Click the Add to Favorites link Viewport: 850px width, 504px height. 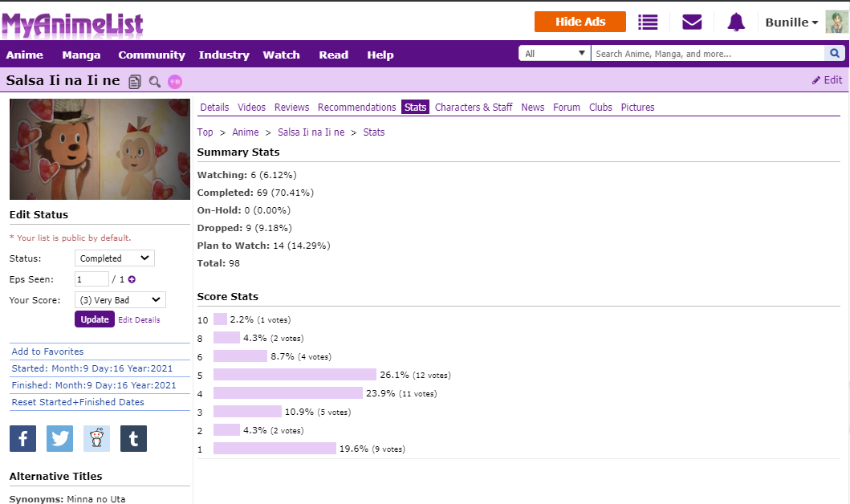[x=47, y=352]
